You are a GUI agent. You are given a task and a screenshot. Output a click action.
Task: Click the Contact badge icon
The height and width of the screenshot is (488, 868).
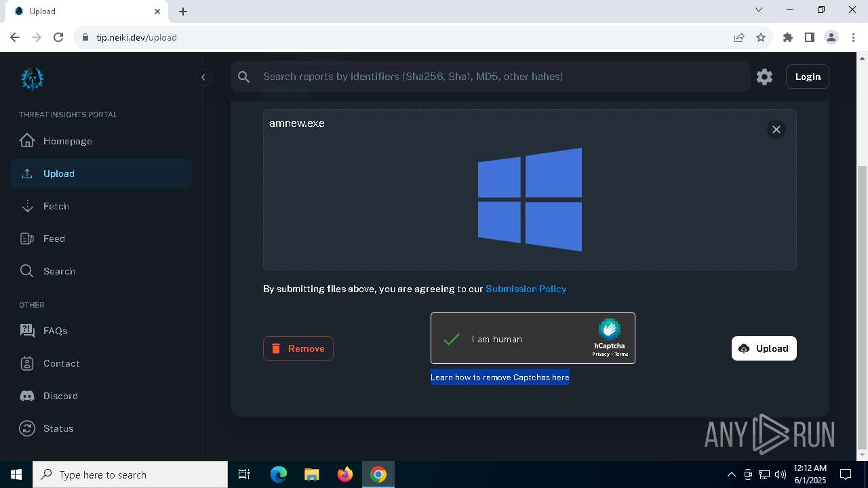coord(27,363)
